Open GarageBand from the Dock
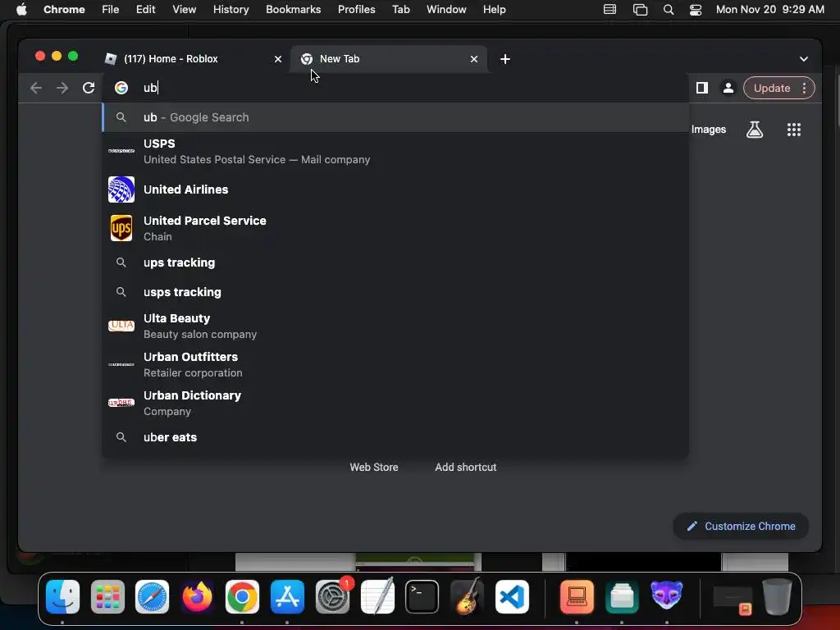 pyautogui.click(x=467, y=597)
